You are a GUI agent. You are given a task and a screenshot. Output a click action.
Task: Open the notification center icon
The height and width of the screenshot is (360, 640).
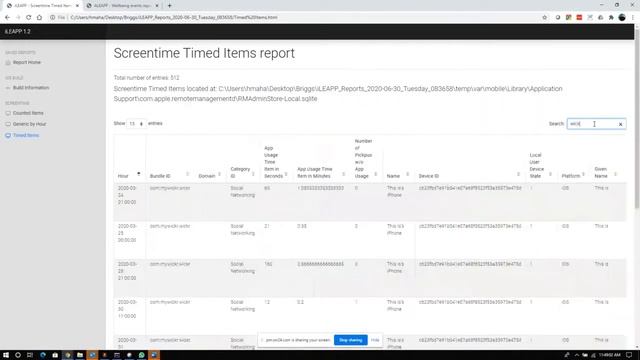[629, 355]
